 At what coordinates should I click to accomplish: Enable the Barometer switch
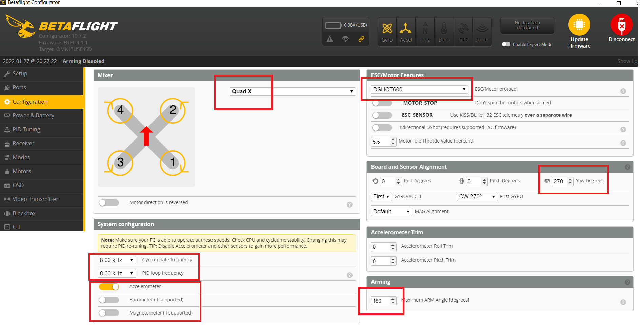[109, 300]
